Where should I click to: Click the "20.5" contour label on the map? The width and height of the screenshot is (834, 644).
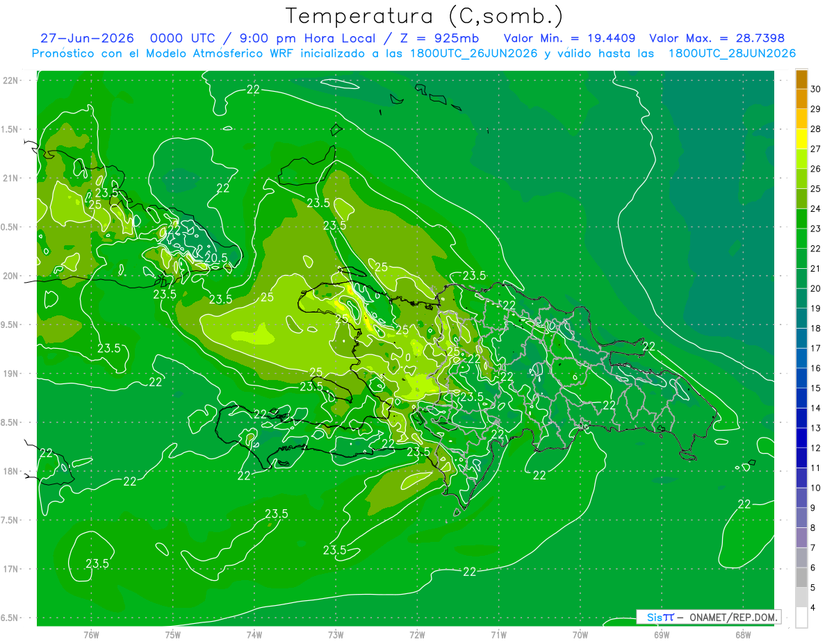(x=215, y=258)
